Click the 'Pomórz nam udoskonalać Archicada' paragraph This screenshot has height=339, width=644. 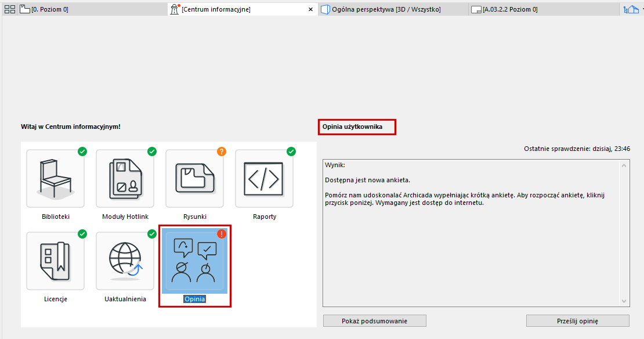pyautogui.click(x=465, y=199)
